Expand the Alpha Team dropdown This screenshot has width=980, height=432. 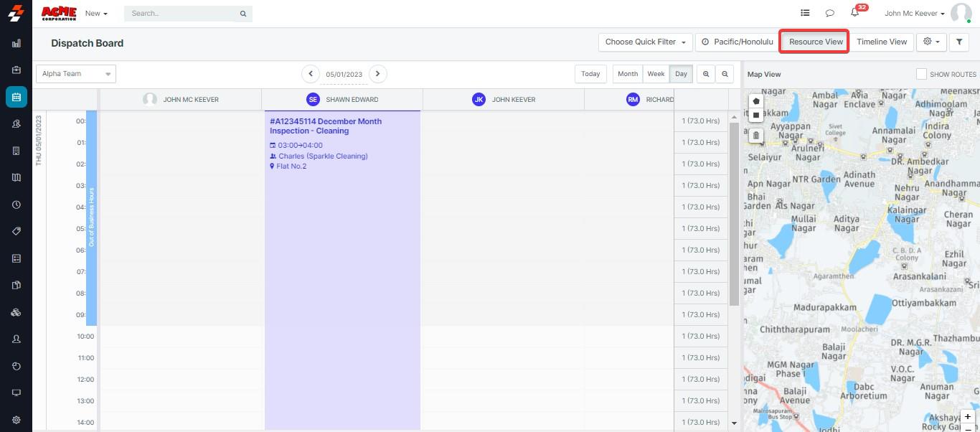(76, 74)
